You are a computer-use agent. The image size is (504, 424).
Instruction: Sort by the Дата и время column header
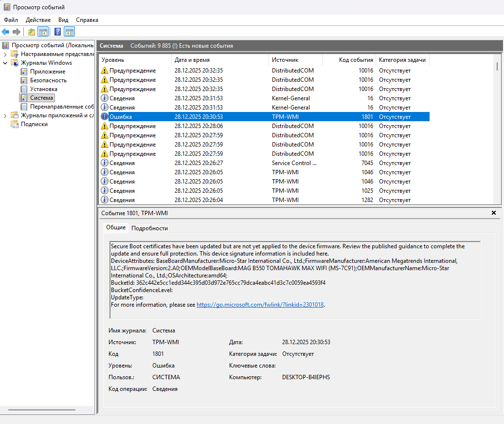pyautogui.click(x=220, y=60)
